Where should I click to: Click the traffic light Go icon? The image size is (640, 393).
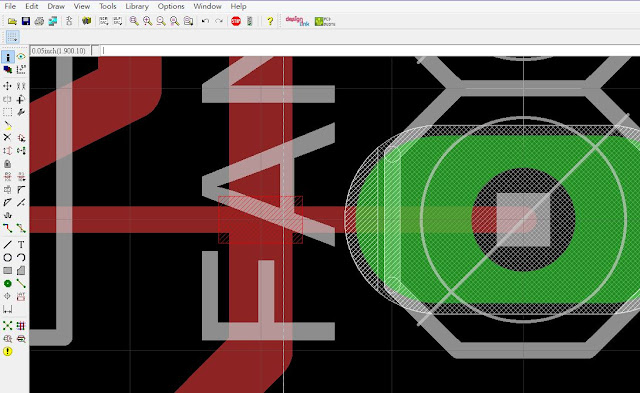click(249, 21)
